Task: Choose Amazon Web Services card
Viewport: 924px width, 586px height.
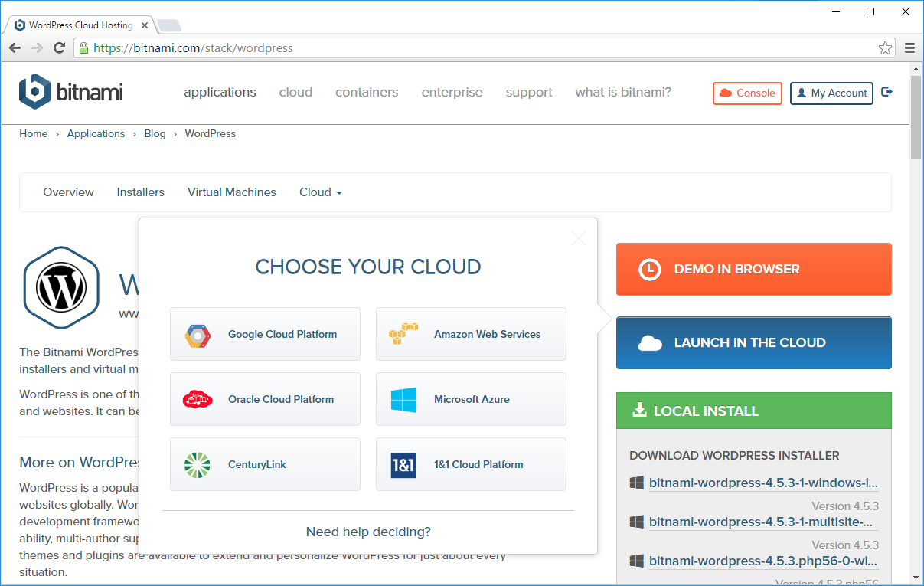Action: (x=471, y=334)
